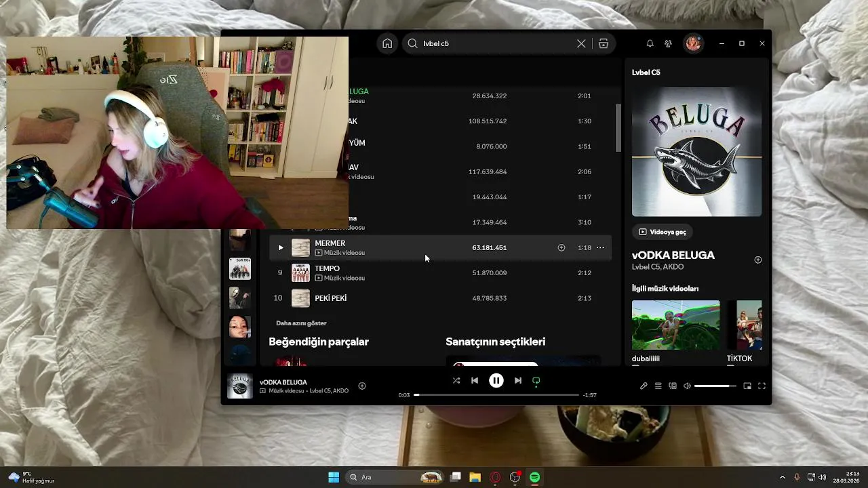Screen dimensions: 868x488
Task: Toggle shuffle playback
Action: click(456, 380)
